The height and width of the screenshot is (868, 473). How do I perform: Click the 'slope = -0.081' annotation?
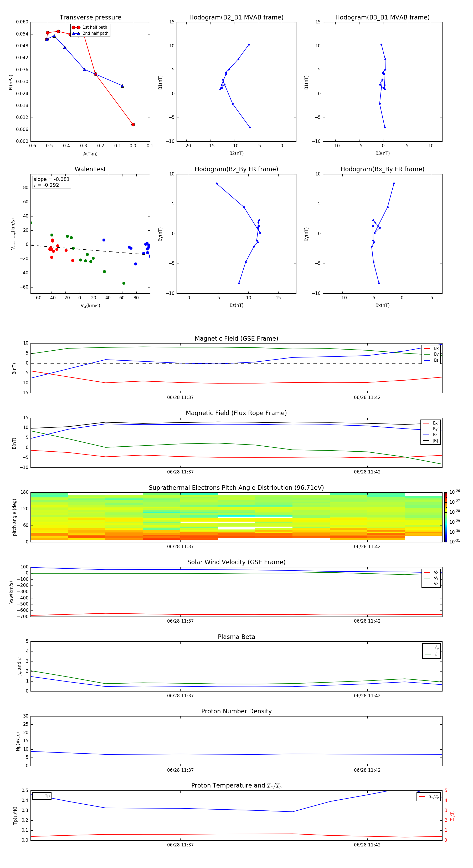(x=52, y=179)
